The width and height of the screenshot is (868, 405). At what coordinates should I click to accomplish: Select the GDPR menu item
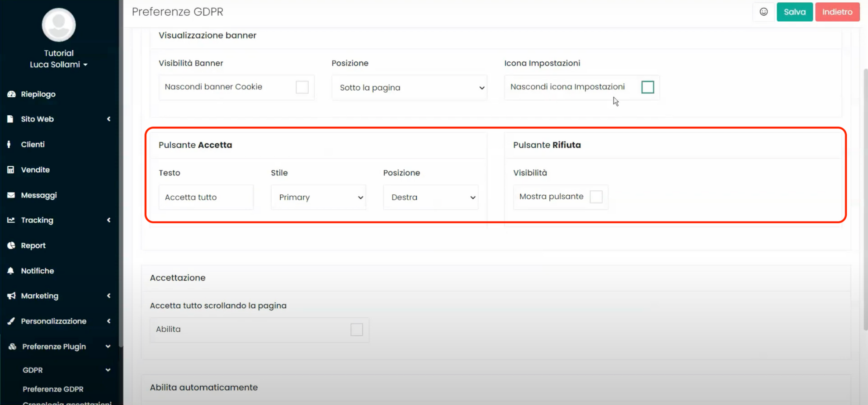point(33,370)
